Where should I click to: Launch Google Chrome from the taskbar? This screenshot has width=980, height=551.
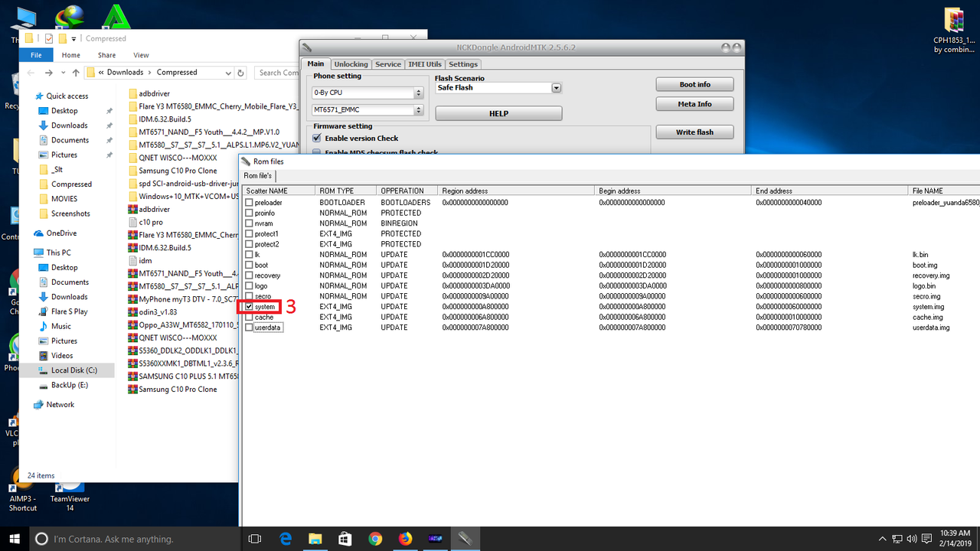click(374, 539)
